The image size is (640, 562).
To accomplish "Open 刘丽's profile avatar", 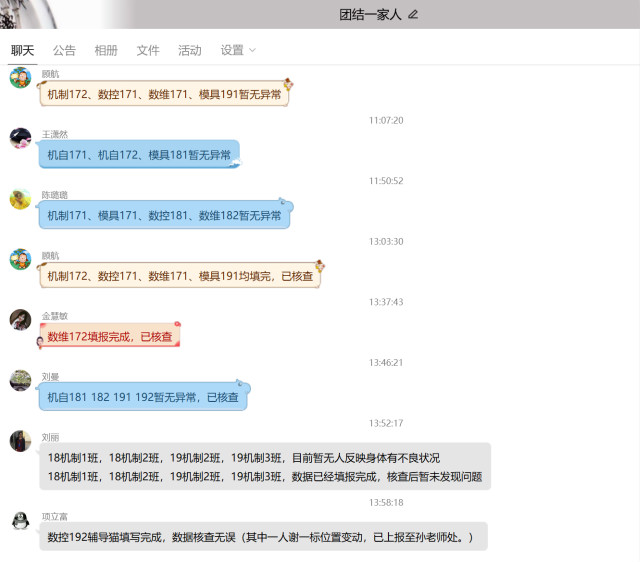I will click(x=20, y=441).
